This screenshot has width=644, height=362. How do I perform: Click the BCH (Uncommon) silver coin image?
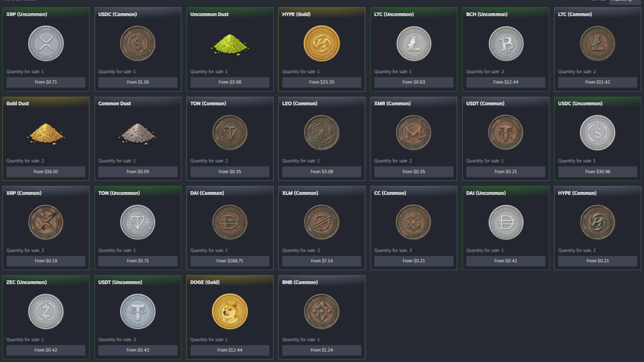click(x=506, y=44)
